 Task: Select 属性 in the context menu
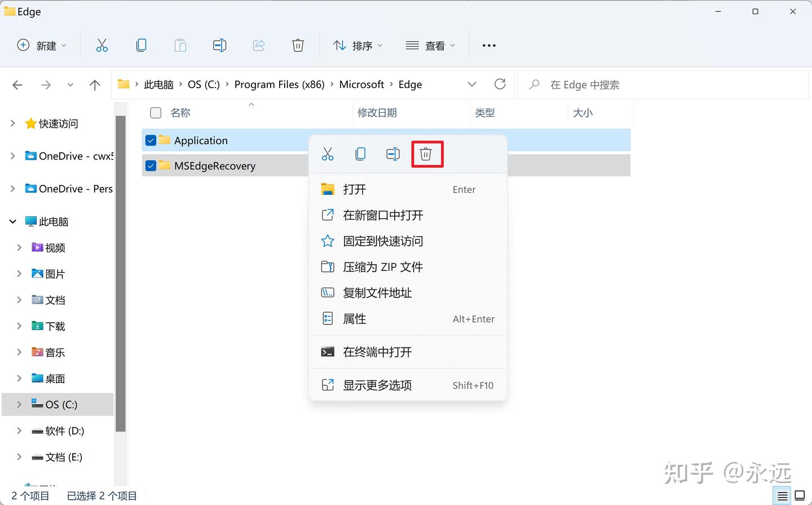coord(355,318)
